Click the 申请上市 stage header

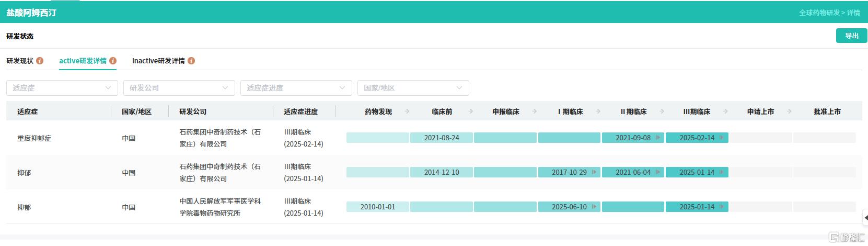[760, 111]
